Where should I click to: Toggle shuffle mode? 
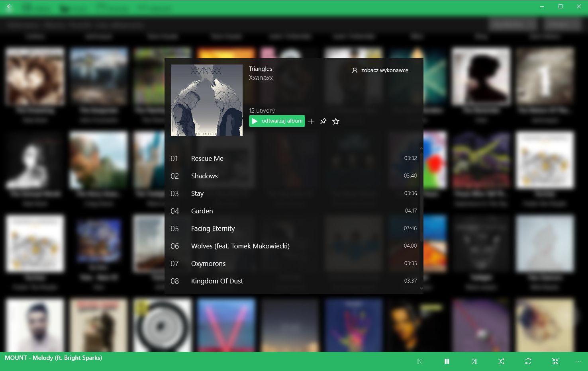click(501, 361)
